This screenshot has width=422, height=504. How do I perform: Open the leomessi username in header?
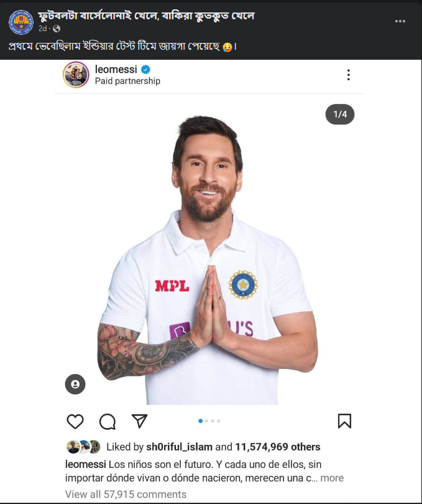coord(116,69)
